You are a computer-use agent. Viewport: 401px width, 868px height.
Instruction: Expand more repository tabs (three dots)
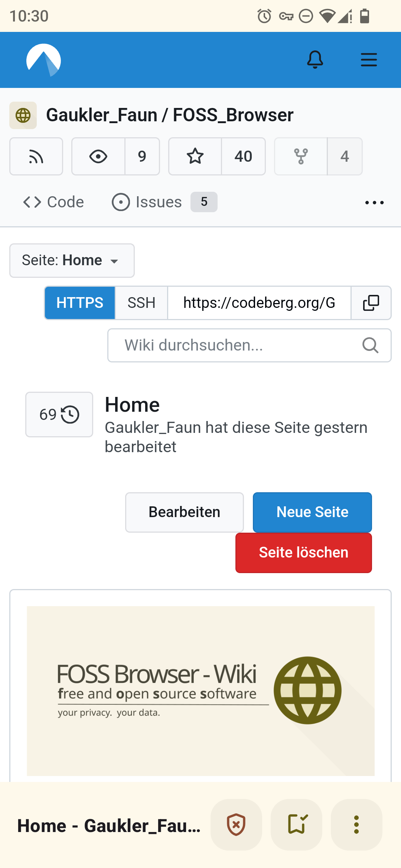374,203
